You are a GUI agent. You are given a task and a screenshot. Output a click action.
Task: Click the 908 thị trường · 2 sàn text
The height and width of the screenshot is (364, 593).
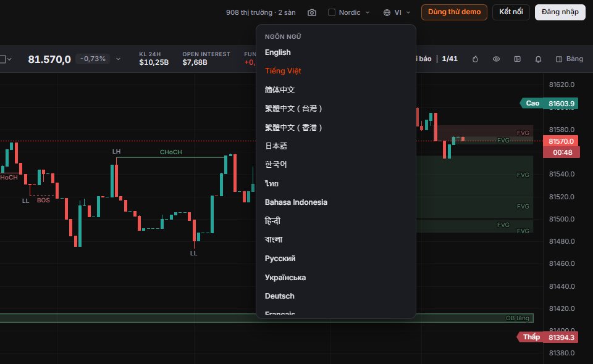point(261,12)
